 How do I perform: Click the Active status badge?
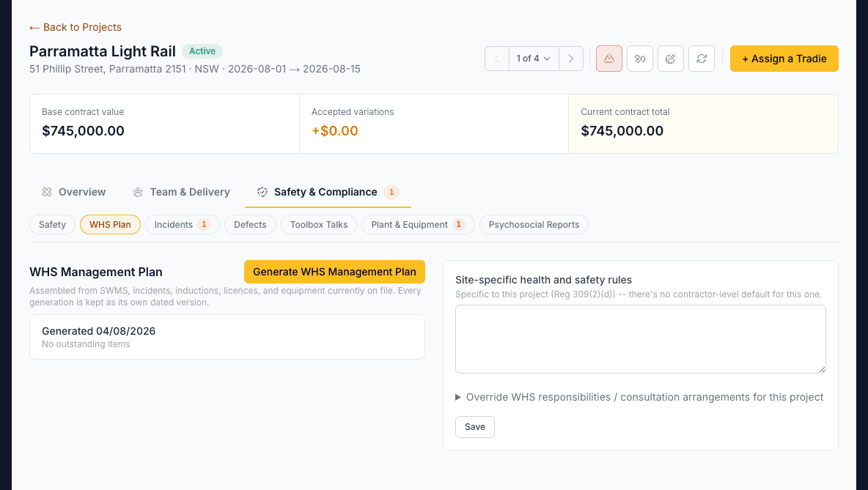click(202, 51)
